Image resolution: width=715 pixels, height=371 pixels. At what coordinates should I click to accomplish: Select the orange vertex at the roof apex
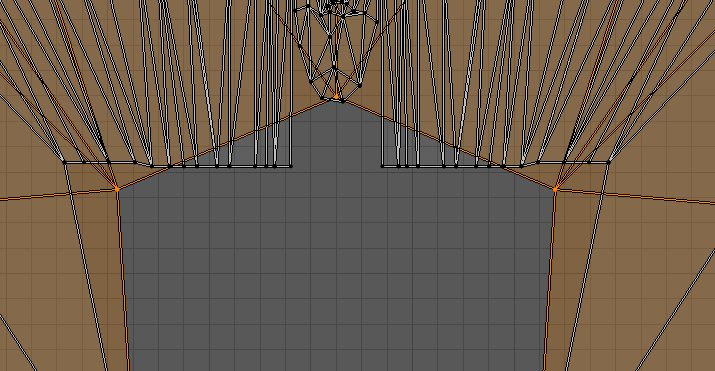(x=337, y=97)
